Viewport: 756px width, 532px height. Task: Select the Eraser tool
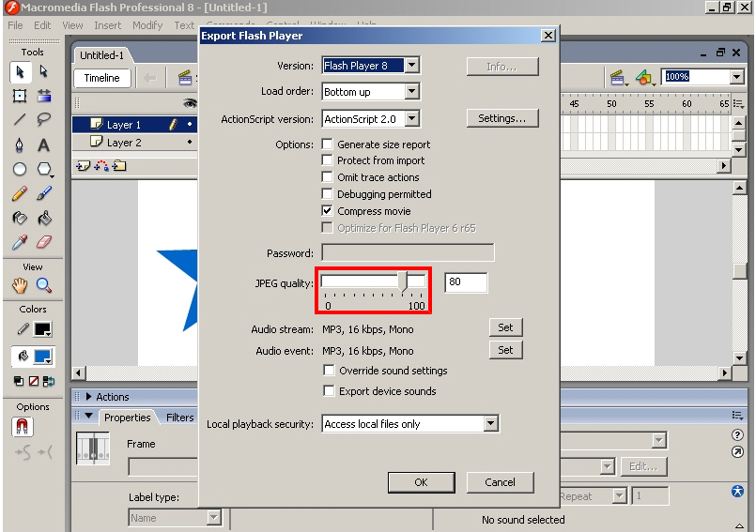(44, 242)
